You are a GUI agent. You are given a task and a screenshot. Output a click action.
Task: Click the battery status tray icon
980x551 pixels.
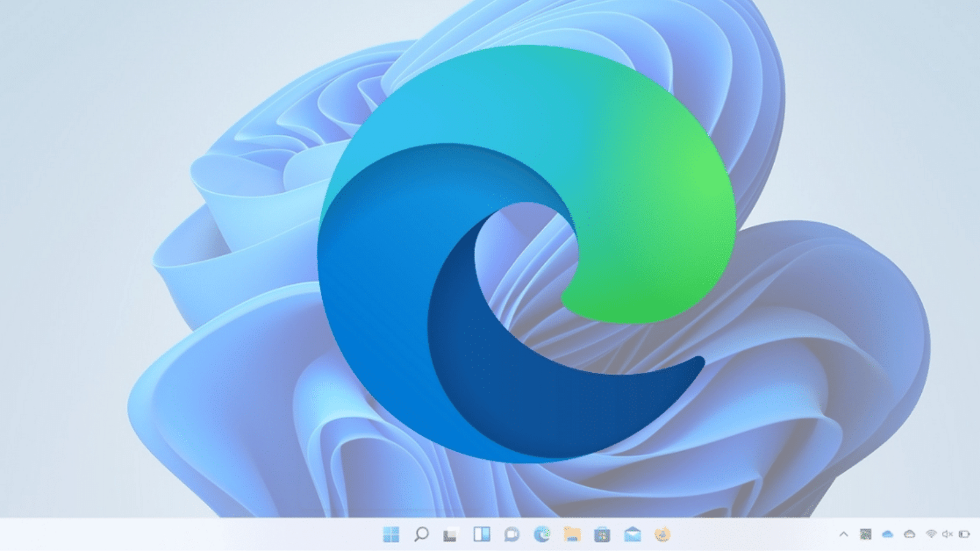pyautogui.click(x=964, y=534)
